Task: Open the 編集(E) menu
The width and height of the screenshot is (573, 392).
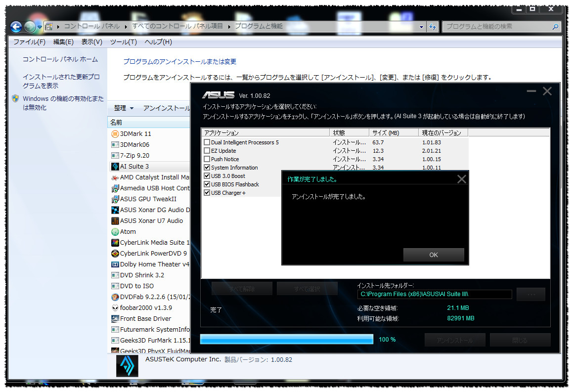Action: 63,42
